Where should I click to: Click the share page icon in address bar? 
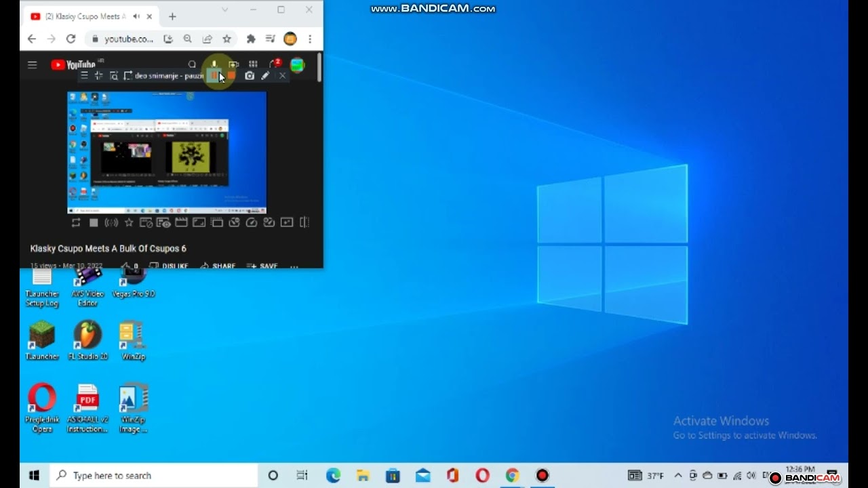click(207, 39)
